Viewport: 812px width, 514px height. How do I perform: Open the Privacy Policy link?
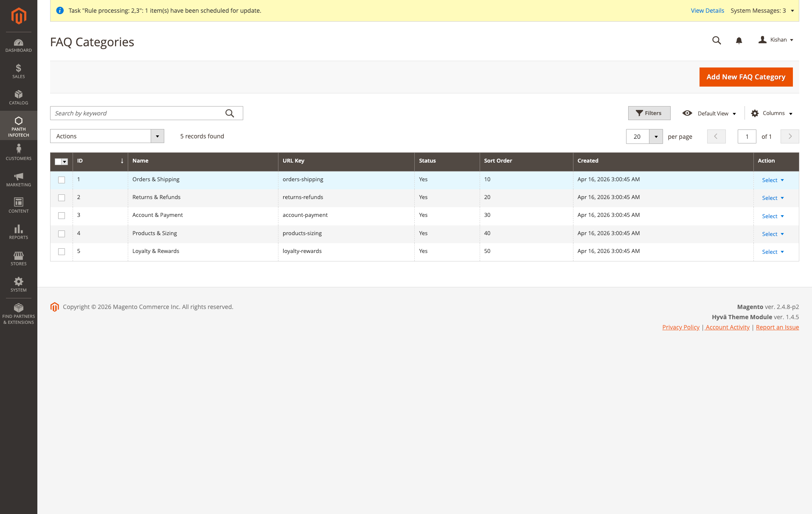pos(680,327)
